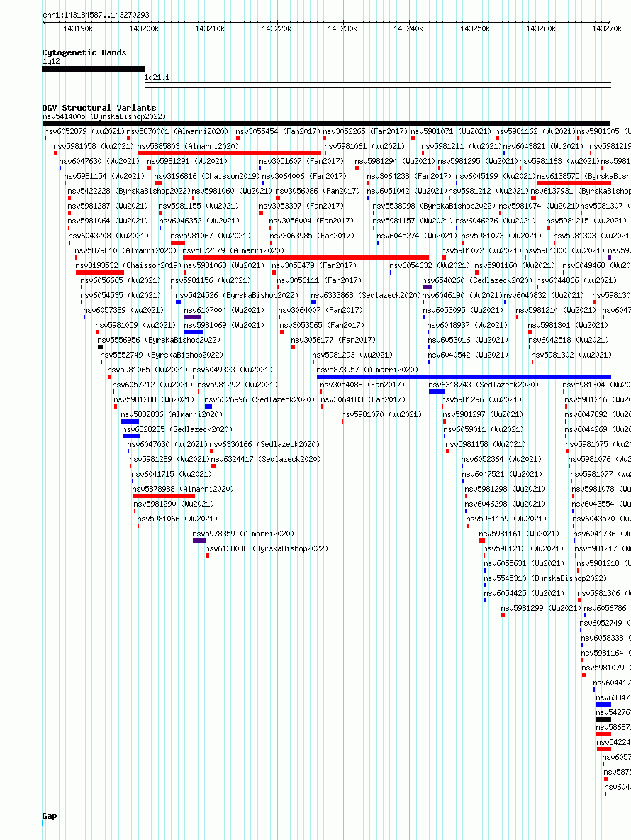Click the DGV Structural Variants track title

pyautogui.click(x=99, y=108)
